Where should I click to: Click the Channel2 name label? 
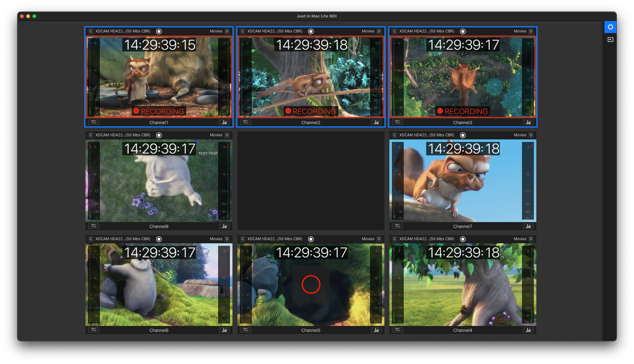point(311,123)
